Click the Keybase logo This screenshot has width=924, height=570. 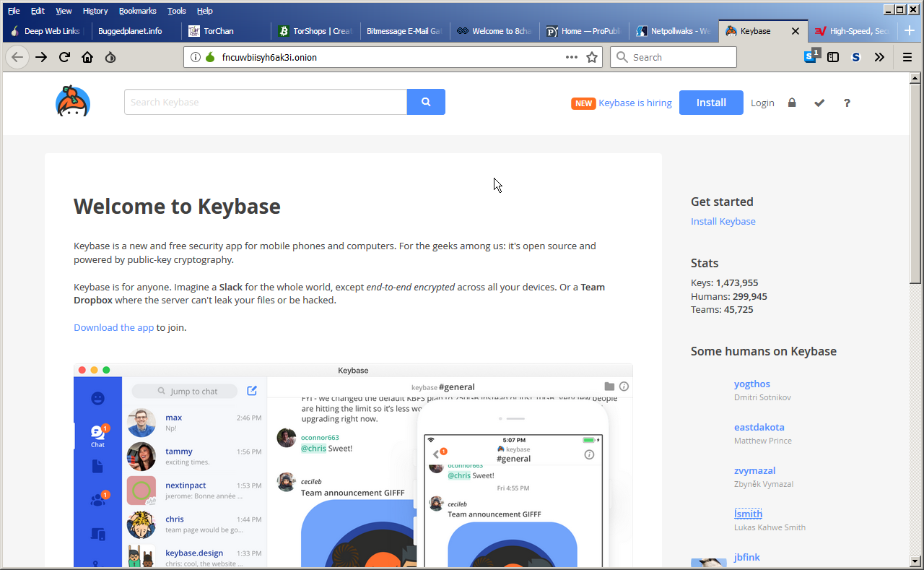click(x=73, y=102)
